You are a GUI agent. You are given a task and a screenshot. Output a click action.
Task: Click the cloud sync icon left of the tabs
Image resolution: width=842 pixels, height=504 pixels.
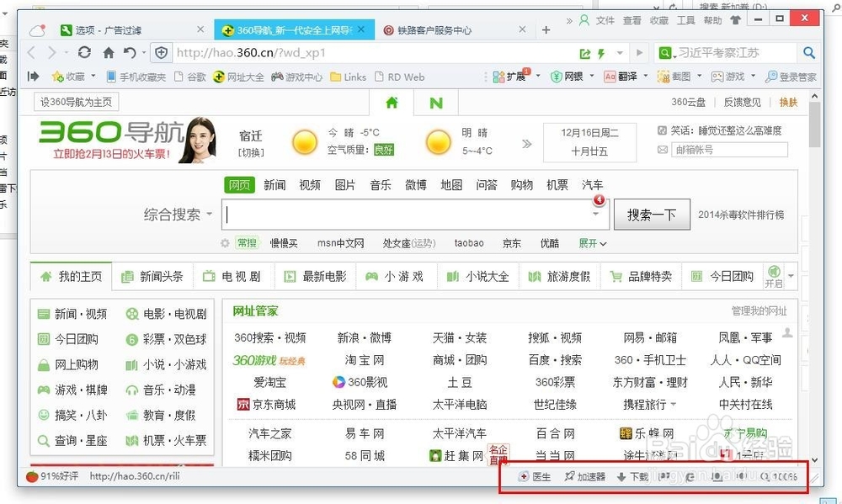click(x=36, y=30)
